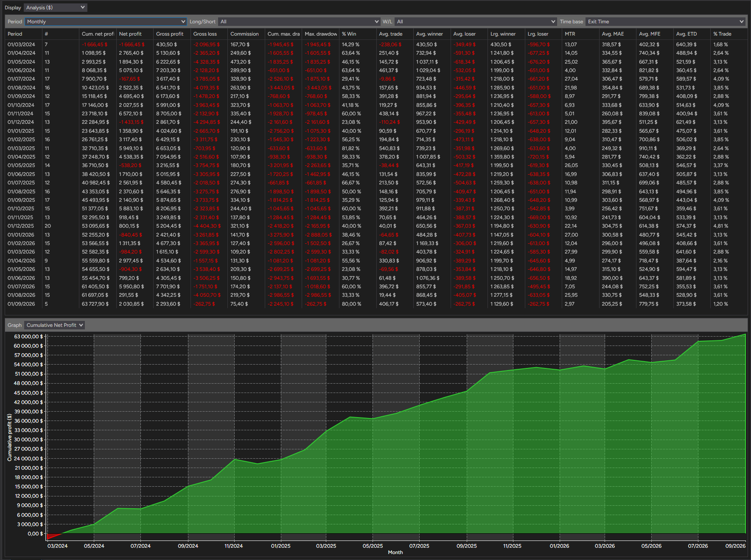The width and height of the screenshot is (751, 560).
Task: Click Avg. ETD value 641,60 $
Action: [x=686, y=252]
